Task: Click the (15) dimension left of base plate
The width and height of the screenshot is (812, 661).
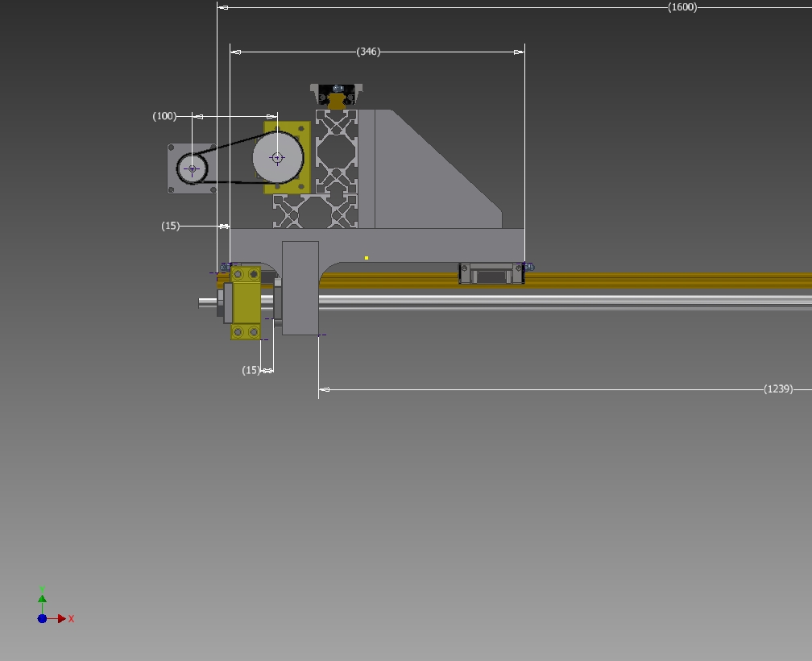Action: click(171, 226)
